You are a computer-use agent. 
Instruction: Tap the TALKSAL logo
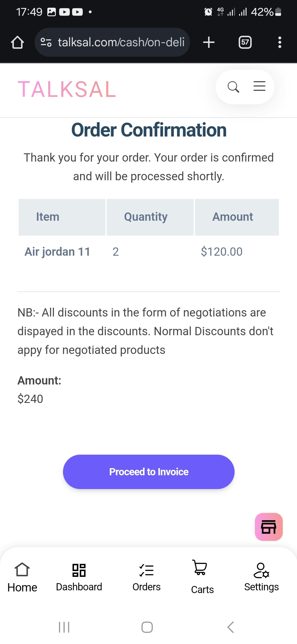click(x=67, y=89)
